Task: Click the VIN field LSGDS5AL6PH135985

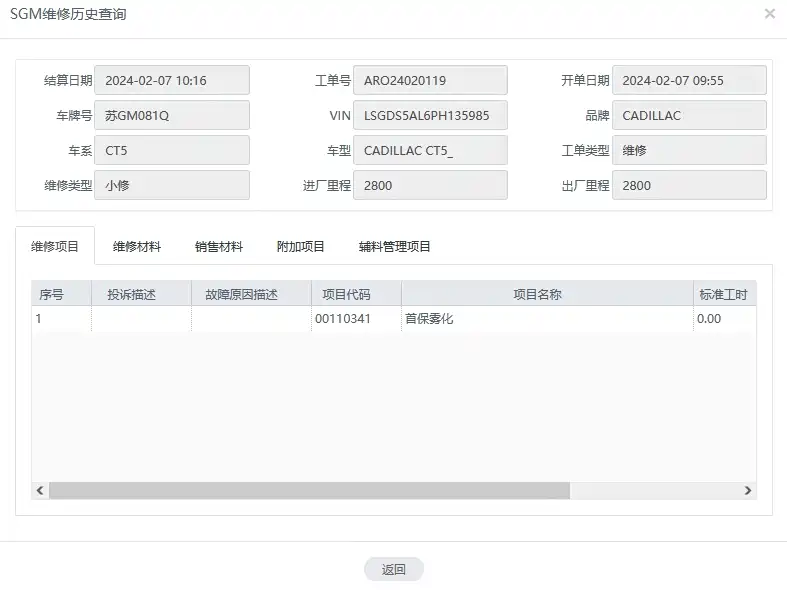Action: 430,115
